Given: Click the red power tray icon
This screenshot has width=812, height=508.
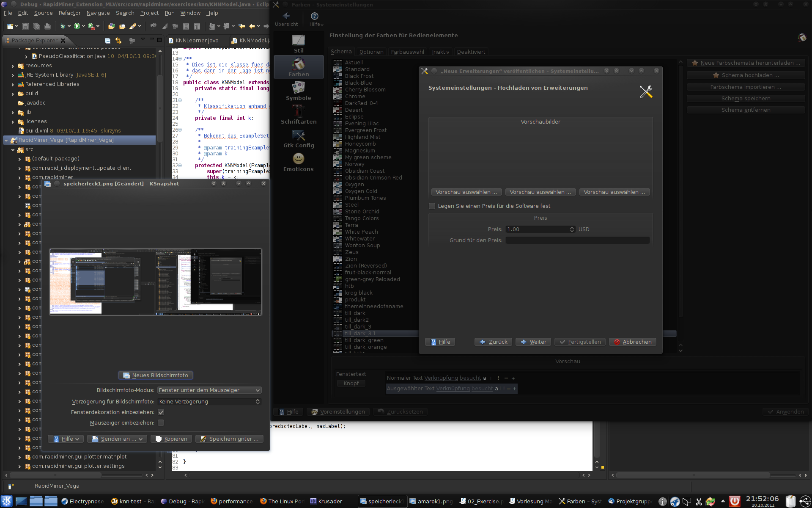Looking at the screenshot, I should [735, 501].
